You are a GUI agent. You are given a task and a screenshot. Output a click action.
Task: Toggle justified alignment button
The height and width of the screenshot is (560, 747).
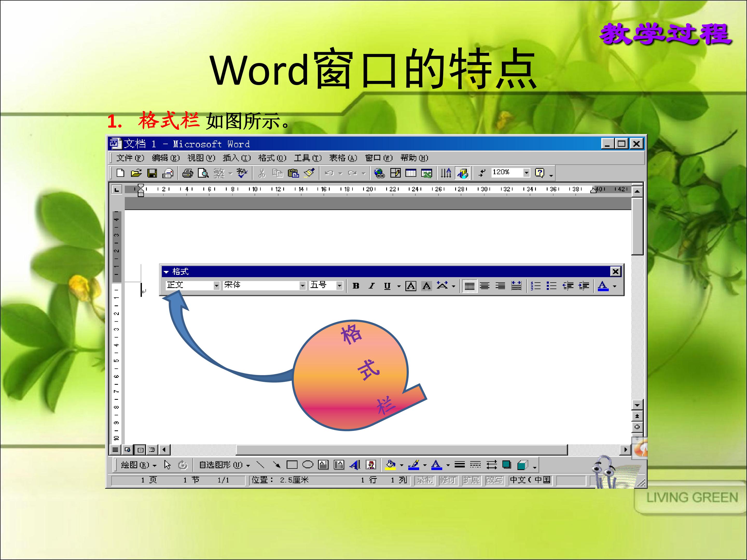469,286
